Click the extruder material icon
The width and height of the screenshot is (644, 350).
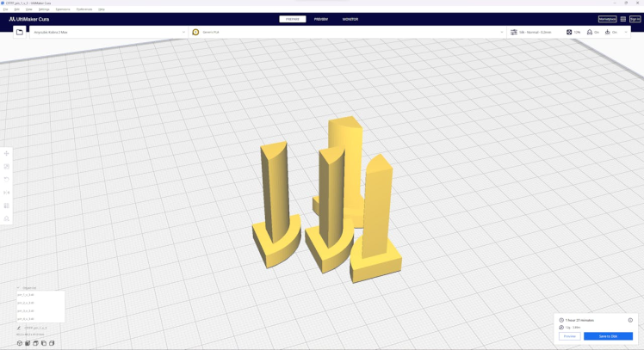[x=195, y=32]
